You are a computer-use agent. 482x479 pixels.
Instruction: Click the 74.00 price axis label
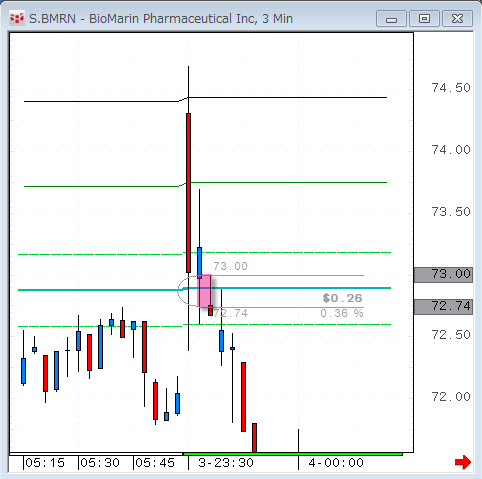click(451, 150)
